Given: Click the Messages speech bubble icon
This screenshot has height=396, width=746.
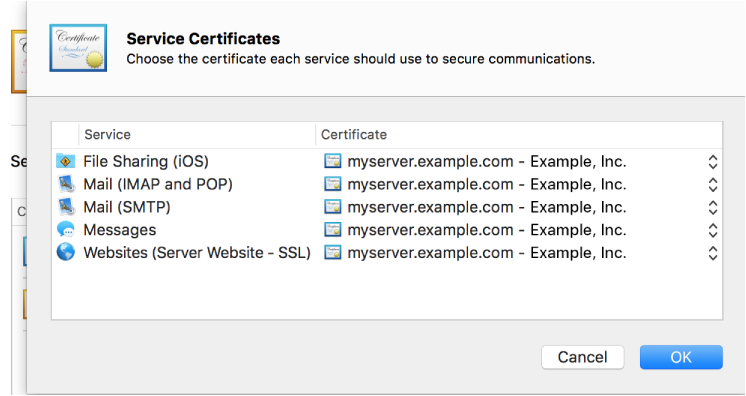Looking at the screenshot, I should point(65,230).
